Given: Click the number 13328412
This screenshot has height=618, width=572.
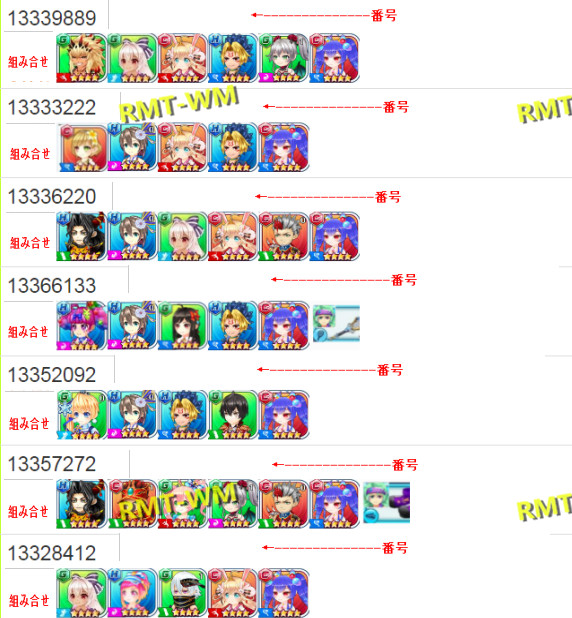Looking at the screenshot, I should (x=52, y=553).
